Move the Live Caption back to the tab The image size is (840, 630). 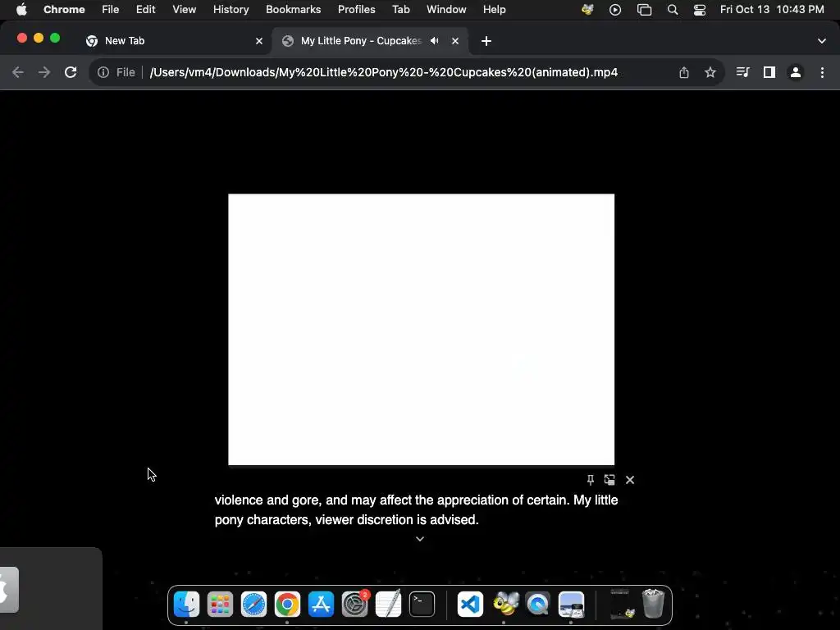pyautogui.click(x=609, y=480)
